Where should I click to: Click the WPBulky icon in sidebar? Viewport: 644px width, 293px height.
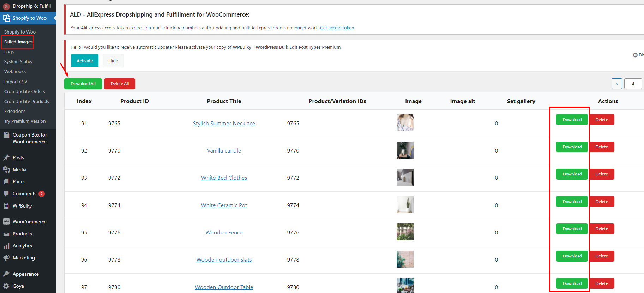6,206
